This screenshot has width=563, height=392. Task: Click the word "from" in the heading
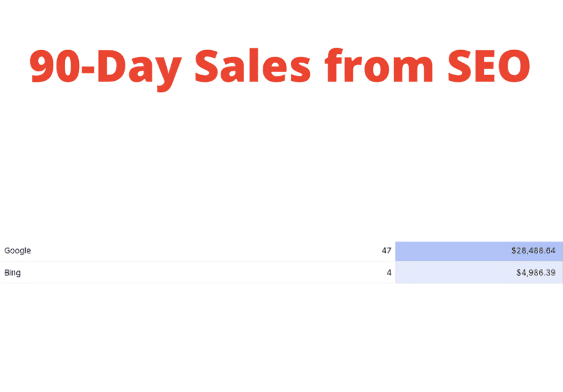click(378, 66)
